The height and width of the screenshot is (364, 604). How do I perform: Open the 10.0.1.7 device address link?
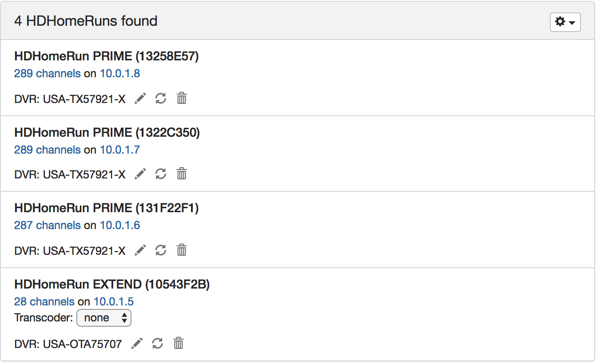[120, 150]
